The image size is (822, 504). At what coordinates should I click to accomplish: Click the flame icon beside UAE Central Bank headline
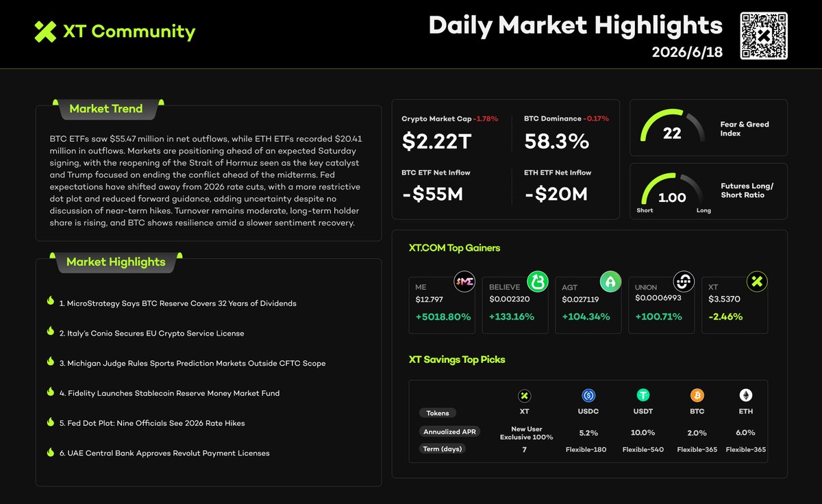[x=50, y=452]
